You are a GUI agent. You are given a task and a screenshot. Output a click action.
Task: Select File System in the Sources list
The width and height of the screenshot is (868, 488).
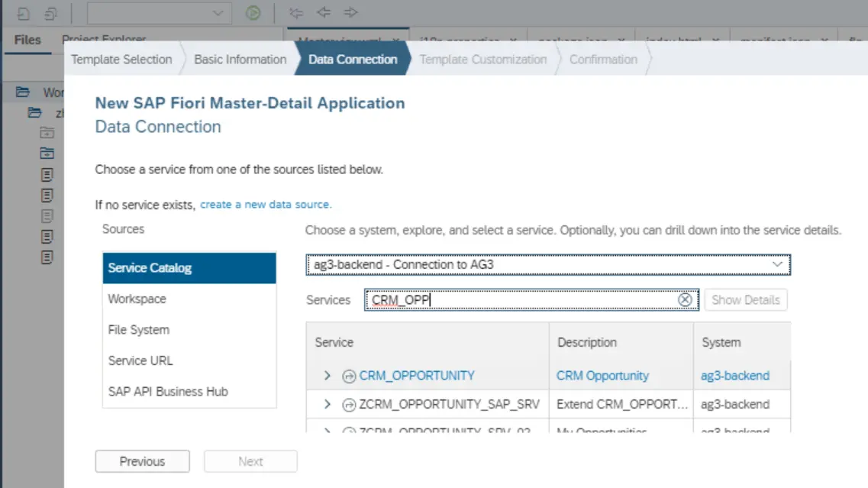click(x=189, y=330)
